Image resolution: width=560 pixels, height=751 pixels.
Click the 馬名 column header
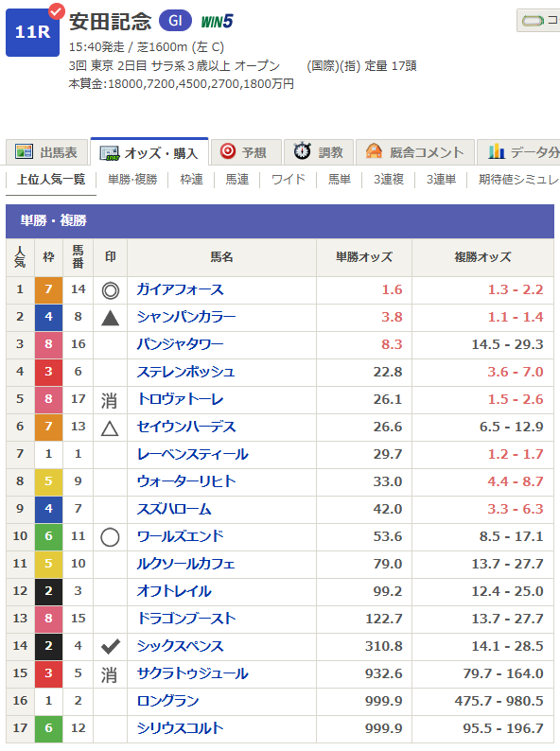[221, 257]
